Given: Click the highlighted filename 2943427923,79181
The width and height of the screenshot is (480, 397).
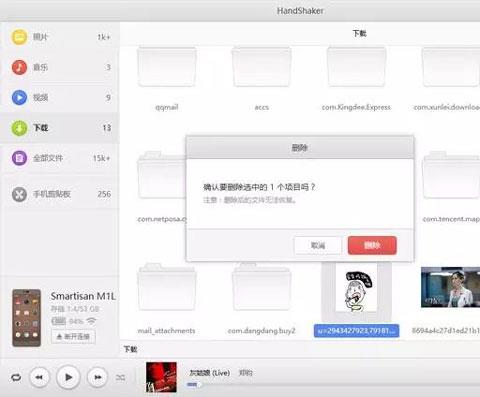Looking at the screenshot, I should [356, 331].
